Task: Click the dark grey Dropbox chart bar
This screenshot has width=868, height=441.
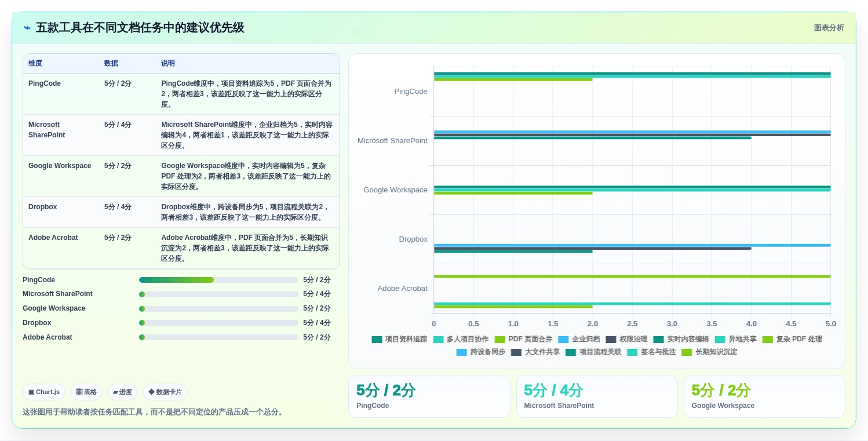Action: coord(592,248)
